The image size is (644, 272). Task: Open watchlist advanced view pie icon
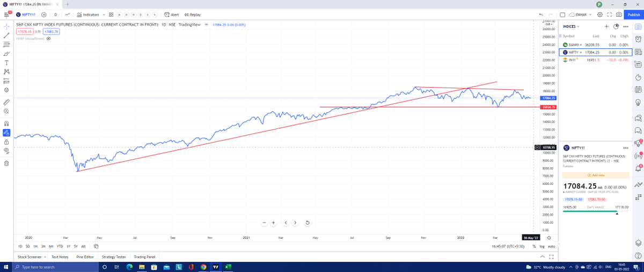[x=616, y=26]
